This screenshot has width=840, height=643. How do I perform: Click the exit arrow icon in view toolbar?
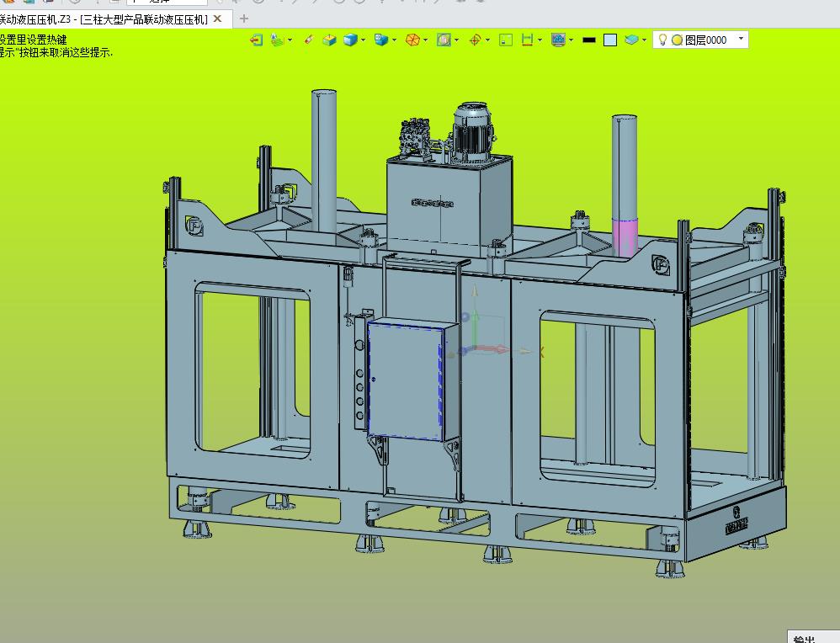(x=256, y=40)
